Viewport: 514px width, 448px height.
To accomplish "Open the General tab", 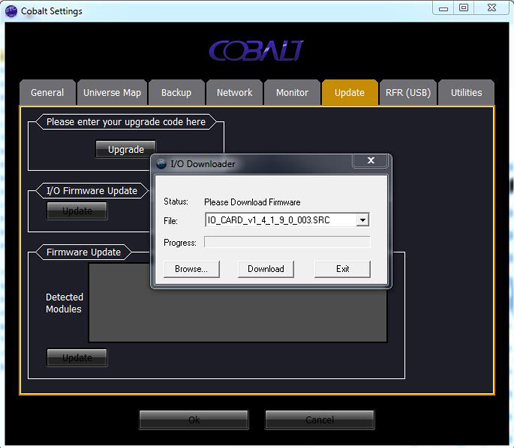I will [x=47, y=93].
